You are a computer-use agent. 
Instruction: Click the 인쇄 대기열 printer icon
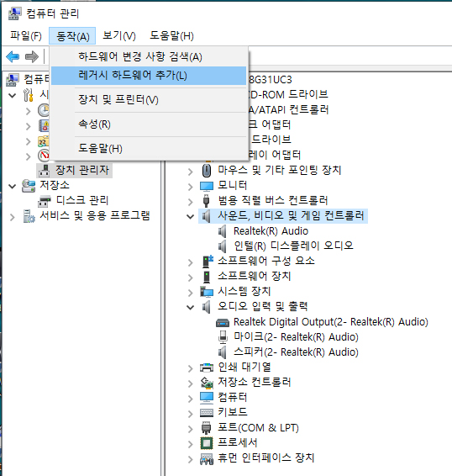click(207, 368)
